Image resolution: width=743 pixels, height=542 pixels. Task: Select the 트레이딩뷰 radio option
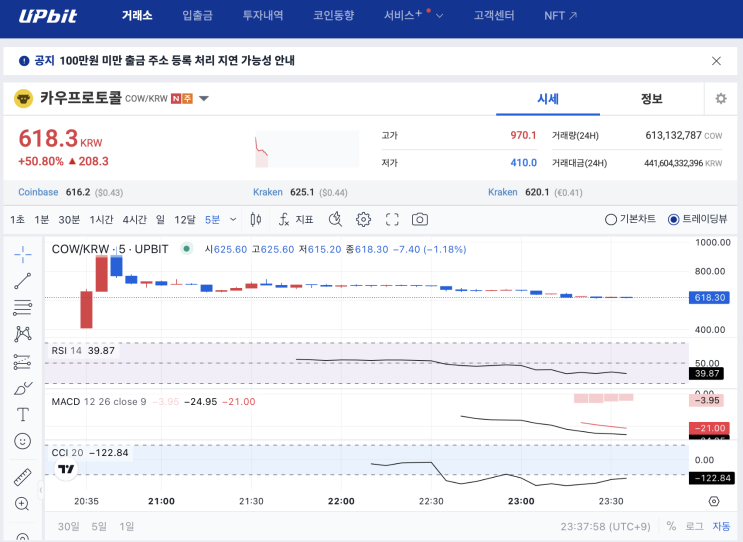698,219
